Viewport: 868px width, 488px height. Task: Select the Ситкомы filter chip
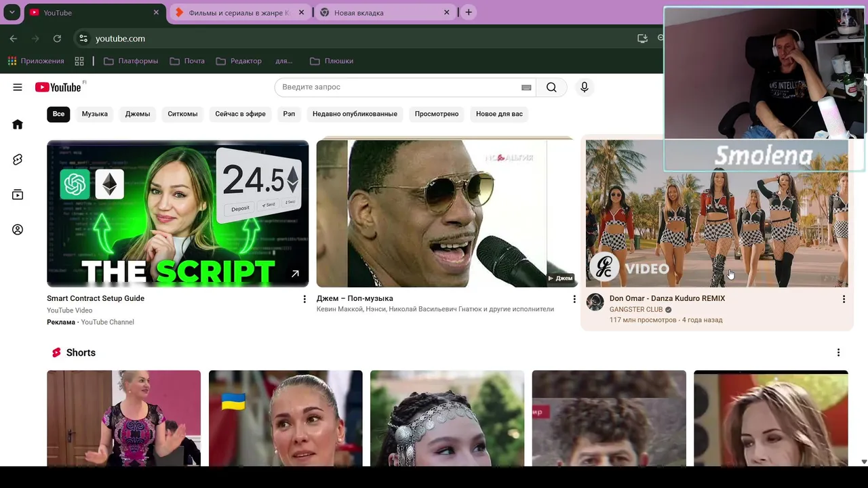[182, 114]
